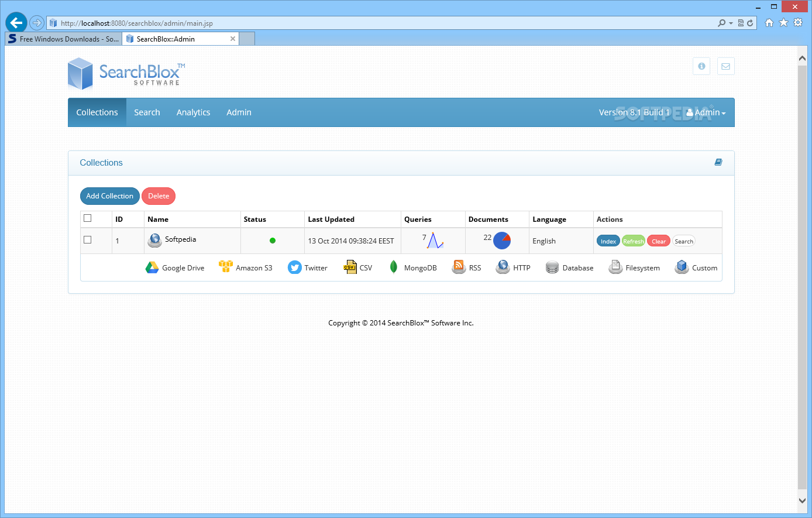
Task: Click the envelope mail icon button
Action: 725,66
